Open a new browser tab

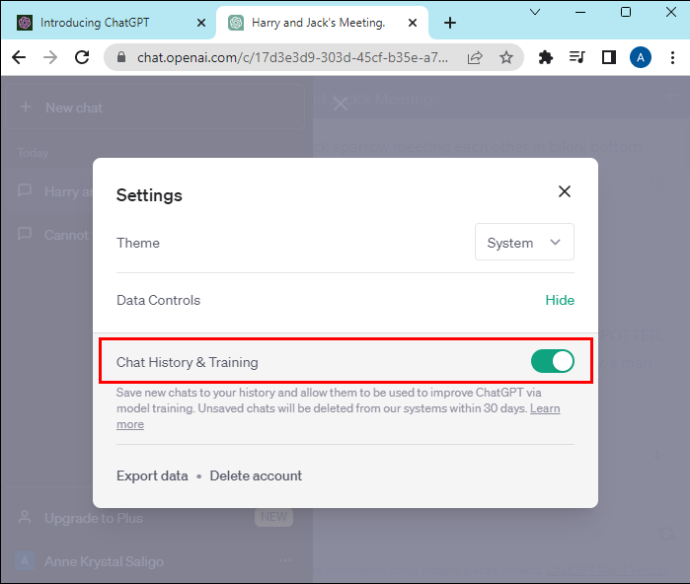pos(450,23)
